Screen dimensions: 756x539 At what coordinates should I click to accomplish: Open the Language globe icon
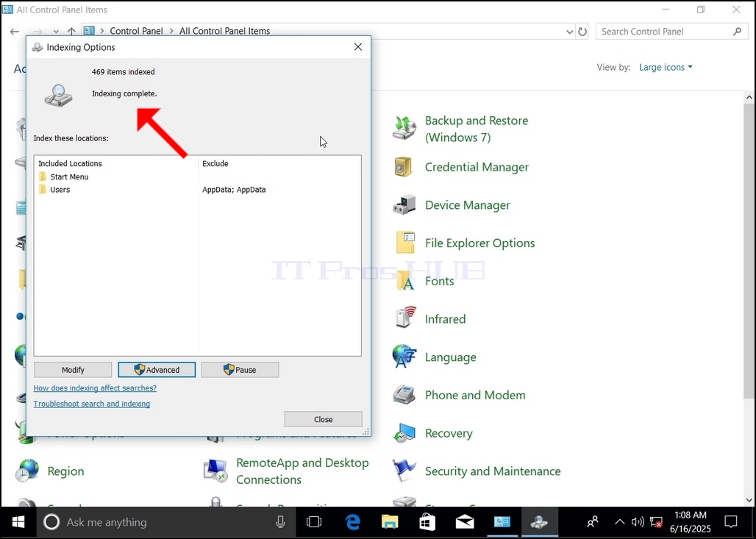coord(404,357)
